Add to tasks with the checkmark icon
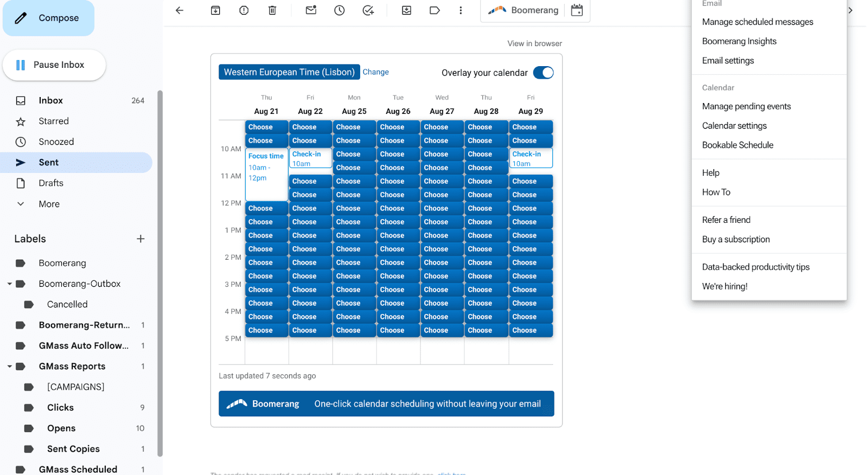The image size is (868, 475). point(368,10)
